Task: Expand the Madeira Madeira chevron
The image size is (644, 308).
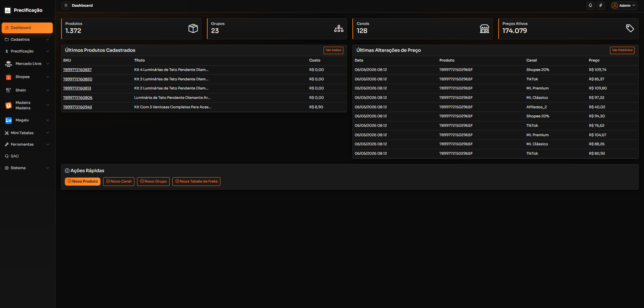Action: [48, 105]
